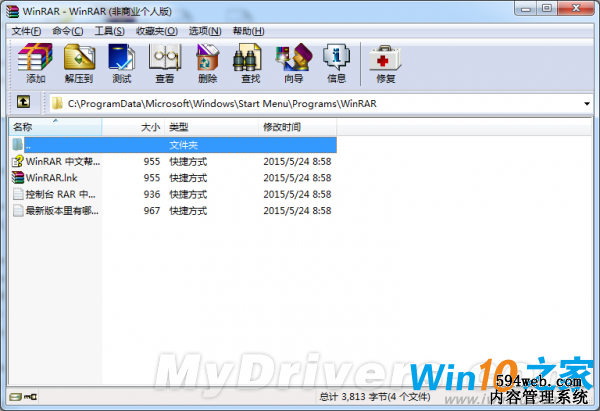Open the 收藏夹(O) menu

(x=157, y=31)
